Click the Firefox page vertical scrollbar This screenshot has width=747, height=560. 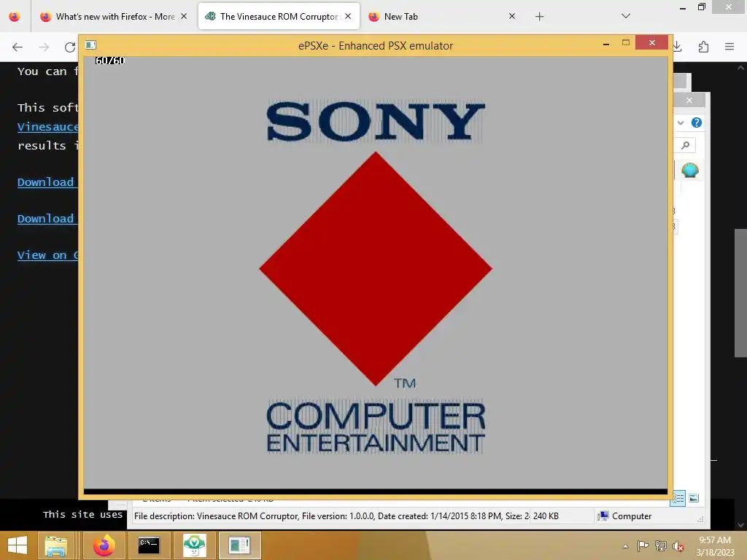pos(741,293)
